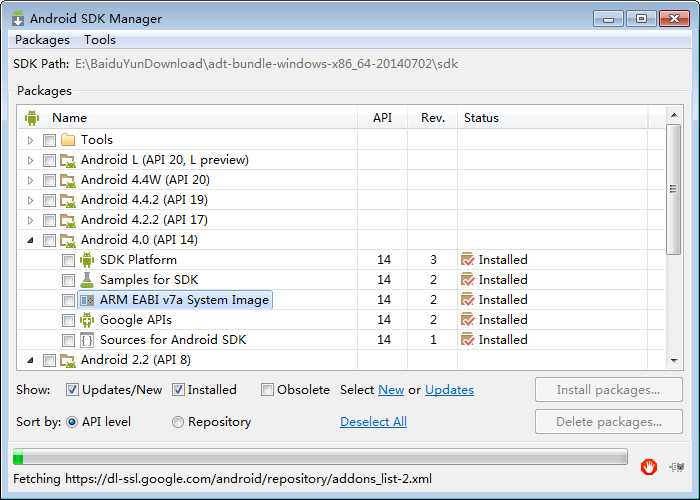The width and height of the screenshot is (700, 500).
Task: Expand the Android 4.4W (API 20) node
Action: click(x=30, y=180)
